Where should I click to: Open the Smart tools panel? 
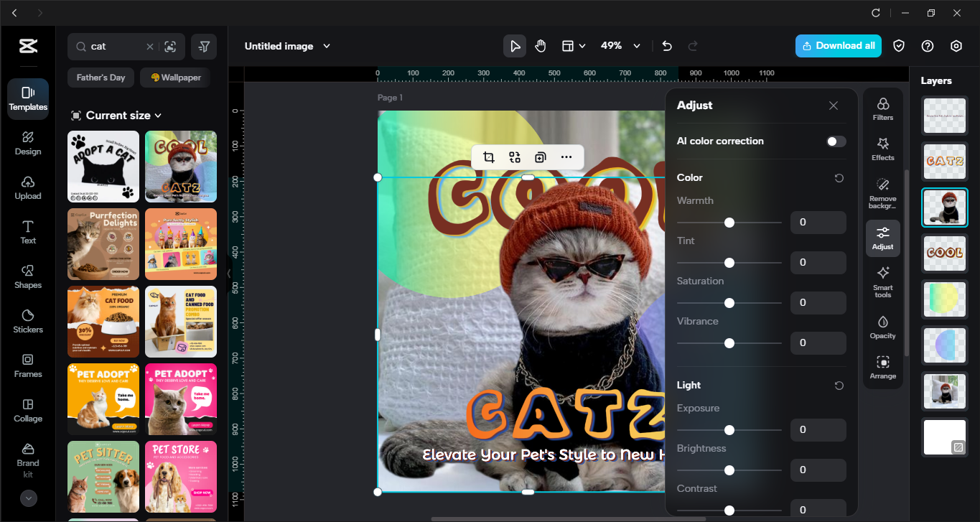click(x=882, y=281)
